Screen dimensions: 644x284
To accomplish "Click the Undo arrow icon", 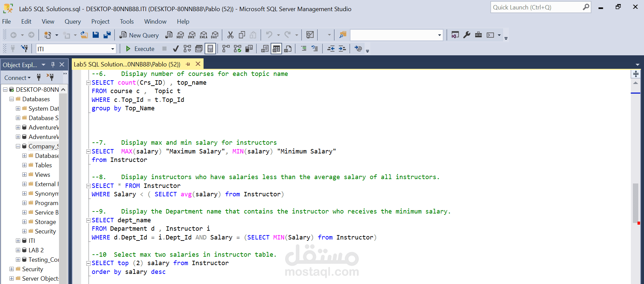I will click(x=269, y=35).
